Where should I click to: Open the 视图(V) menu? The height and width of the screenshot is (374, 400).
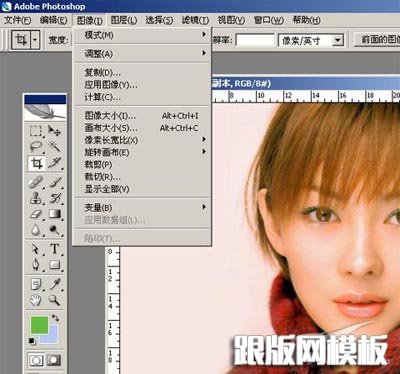coord(231,20)
